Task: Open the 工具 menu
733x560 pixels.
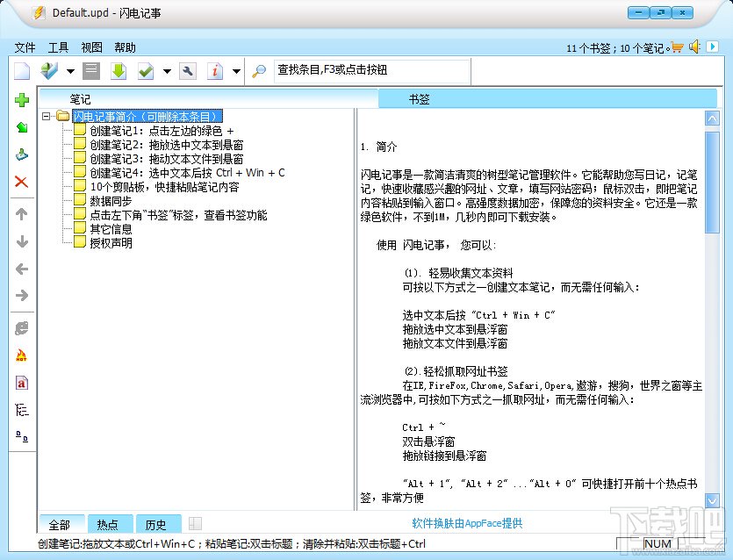Action: tap(58, 47)
